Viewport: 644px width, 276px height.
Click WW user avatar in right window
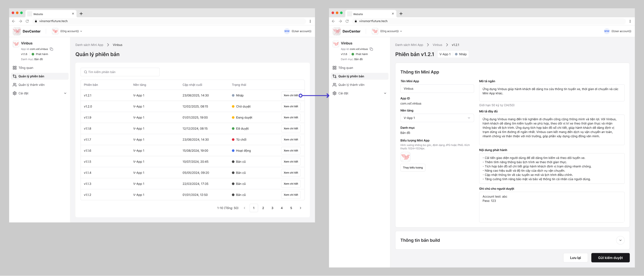point(607,31)
